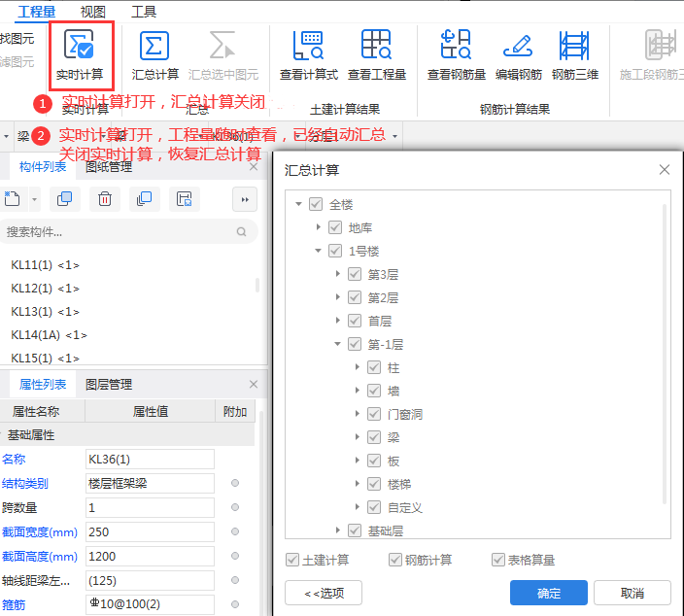Show more component toolbar tools

(x=245, y=199)
